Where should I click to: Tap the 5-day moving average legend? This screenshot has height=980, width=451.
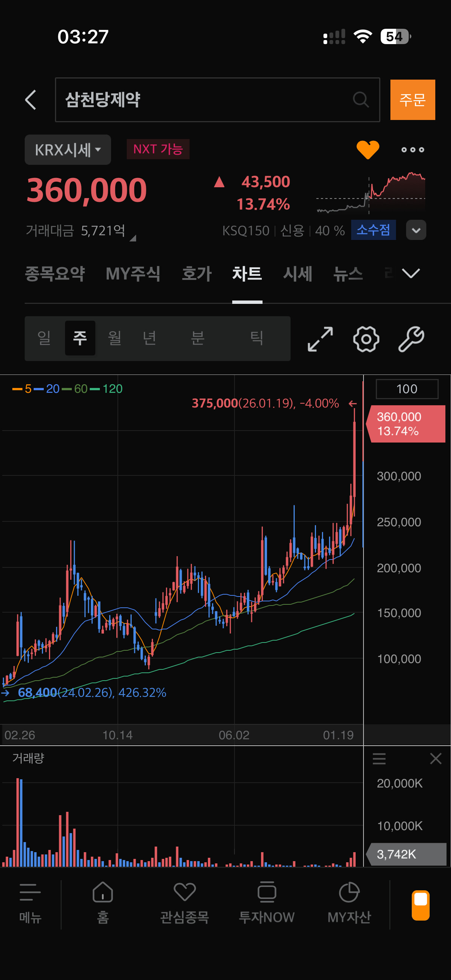click(22, 388)
